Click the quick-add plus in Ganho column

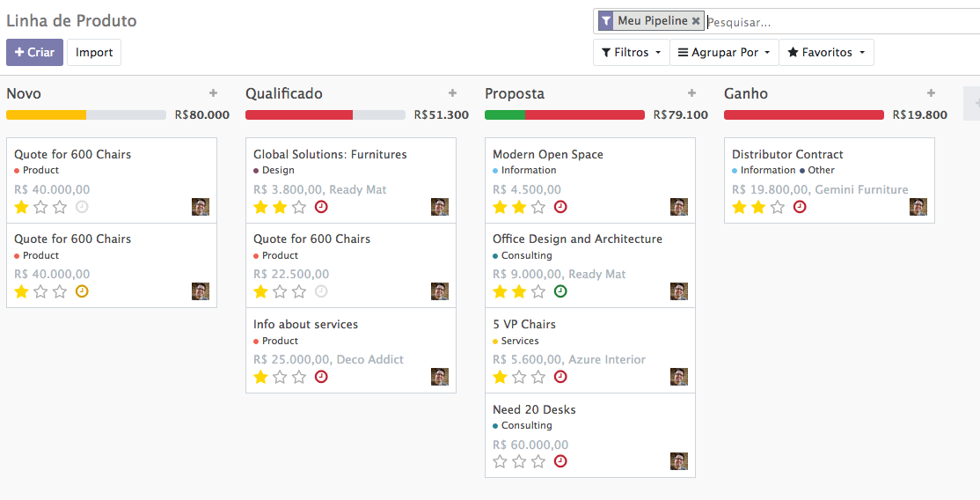932,93
